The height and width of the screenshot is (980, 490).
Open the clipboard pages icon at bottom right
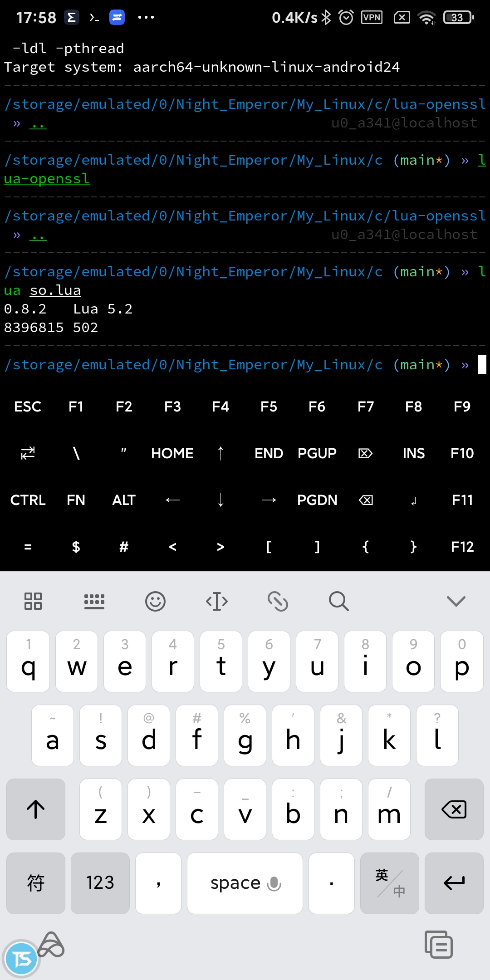coord(439,945)
